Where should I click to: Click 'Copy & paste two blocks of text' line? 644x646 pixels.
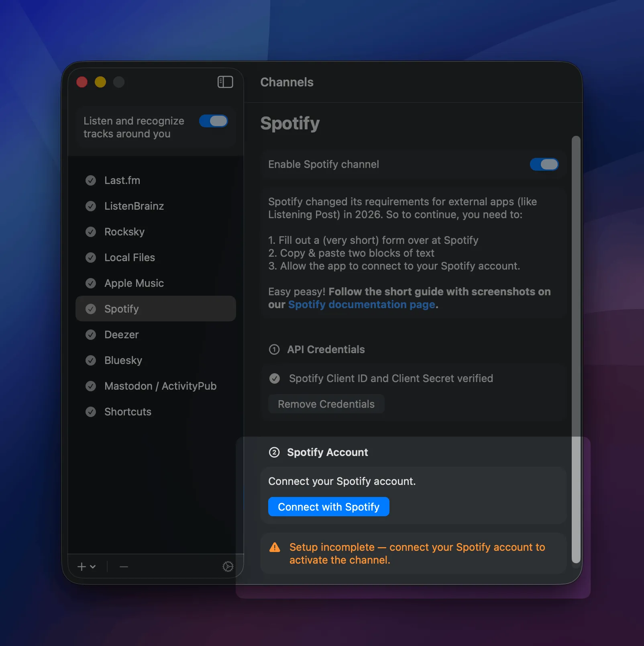click(351, 253)
